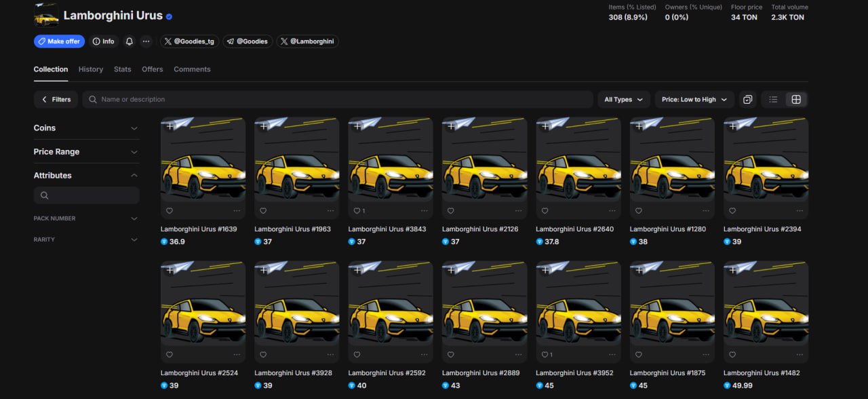Click the magnifier icon in Attributes search
The width and height of the screenshot is (868, 399).
[45, 195]
